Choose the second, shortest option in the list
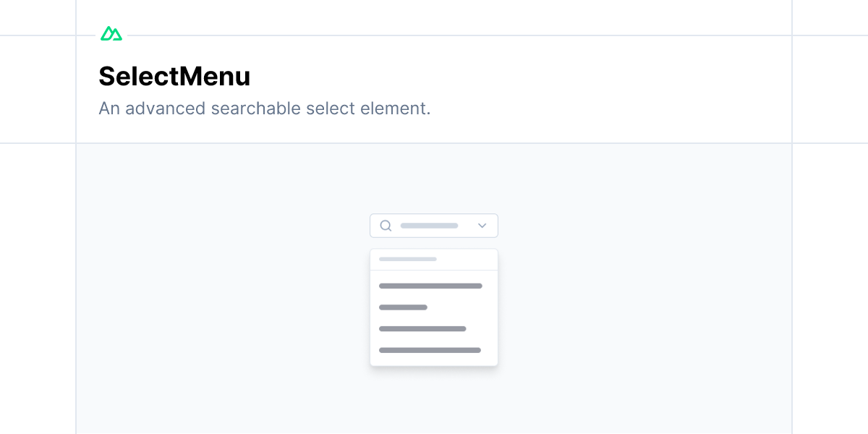Image resolution: width=868 pixels, height=434 pixels. [403, 307]
